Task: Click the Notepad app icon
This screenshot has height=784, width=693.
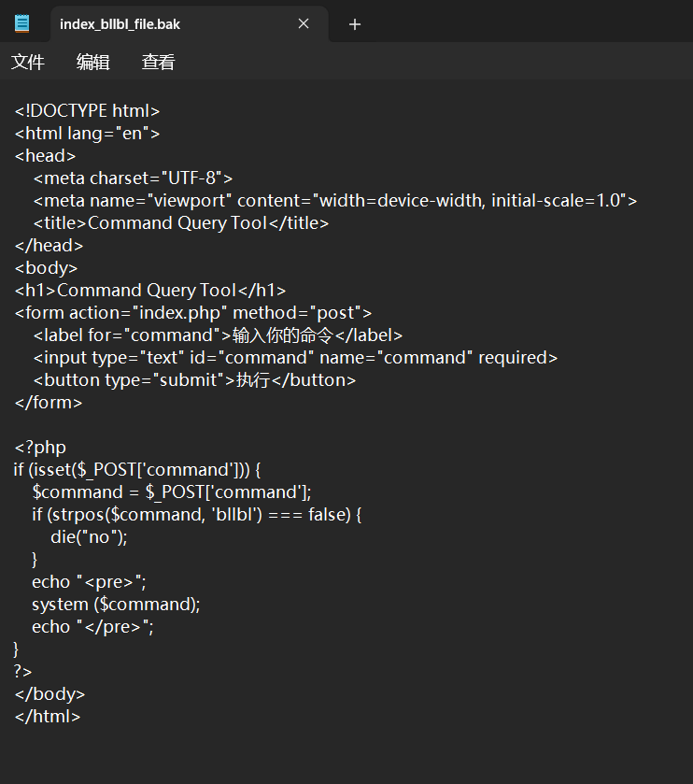Action: [22, 23]
